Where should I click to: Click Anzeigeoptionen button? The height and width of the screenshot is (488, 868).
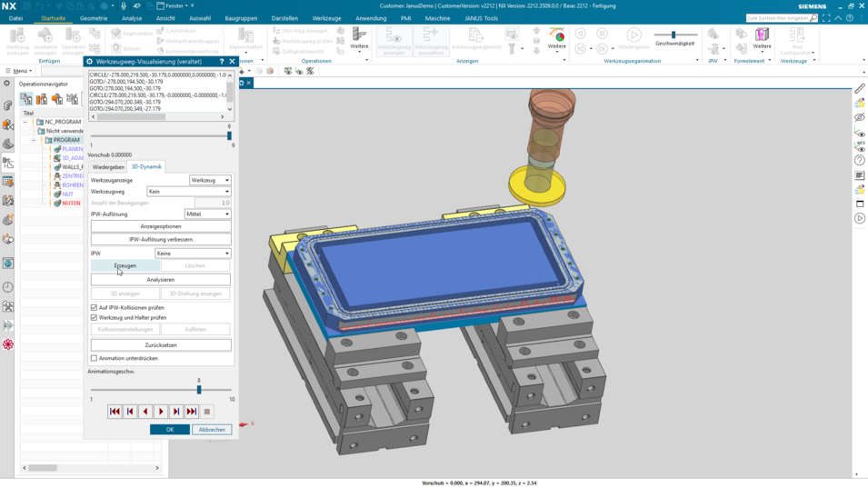(x=161, y=226)
